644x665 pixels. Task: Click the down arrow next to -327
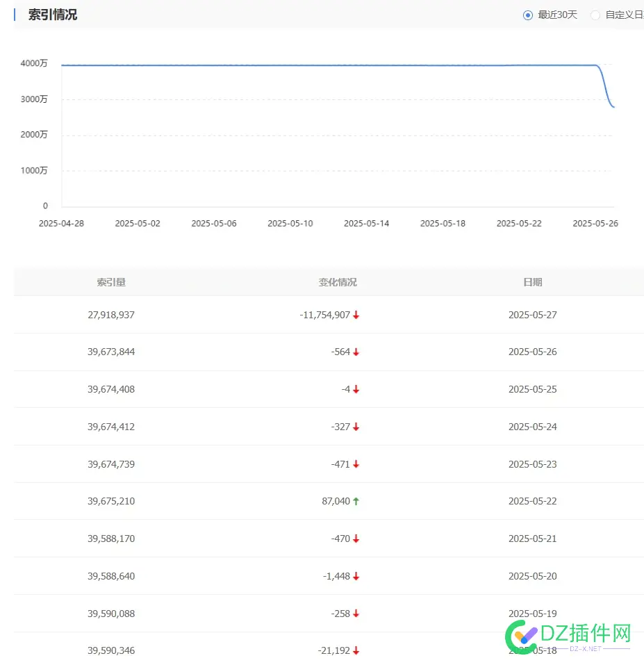pyautogui.click(x=356, y=427)
